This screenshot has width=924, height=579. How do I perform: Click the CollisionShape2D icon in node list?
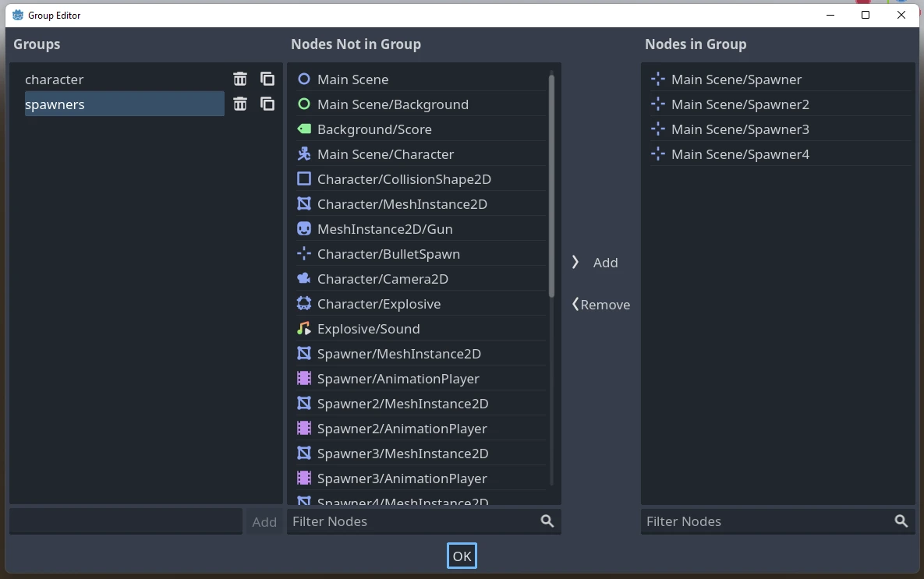point(304,178)
